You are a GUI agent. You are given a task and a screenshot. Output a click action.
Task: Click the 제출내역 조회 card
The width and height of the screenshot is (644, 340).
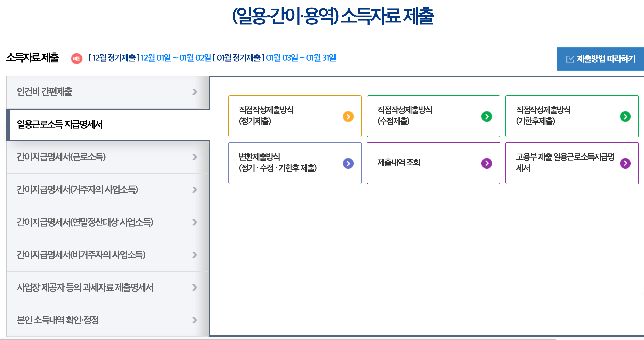coord(433,163)
